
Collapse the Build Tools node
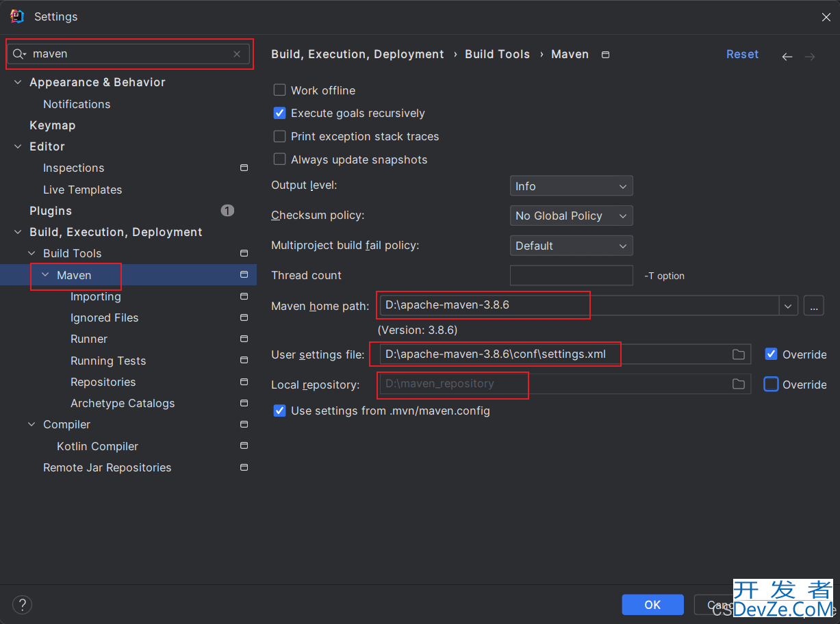31,253
